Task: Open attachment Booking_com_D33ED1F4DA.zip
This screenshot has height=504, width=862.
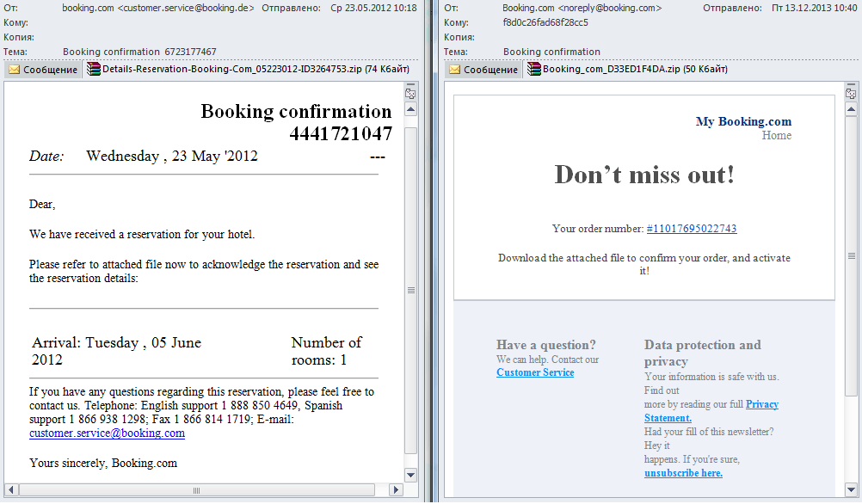Action: pyautogui.click(x=627, y=70)
